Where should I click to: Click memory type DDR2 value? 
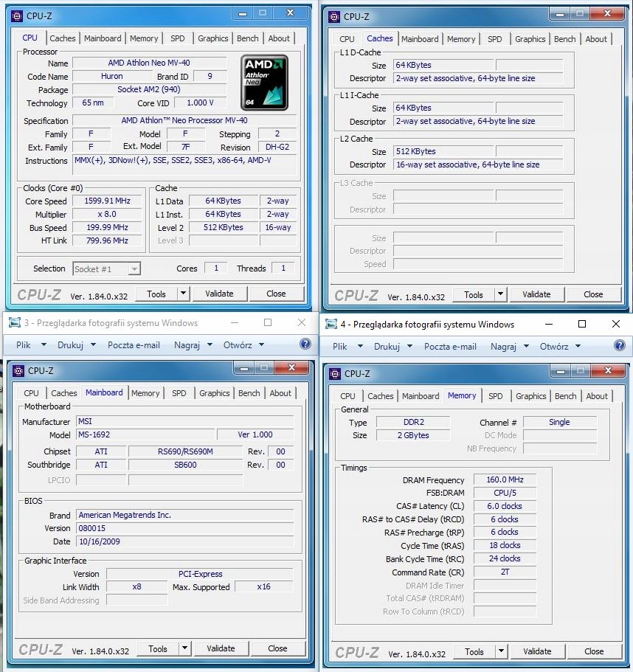[x=414, y=422]
